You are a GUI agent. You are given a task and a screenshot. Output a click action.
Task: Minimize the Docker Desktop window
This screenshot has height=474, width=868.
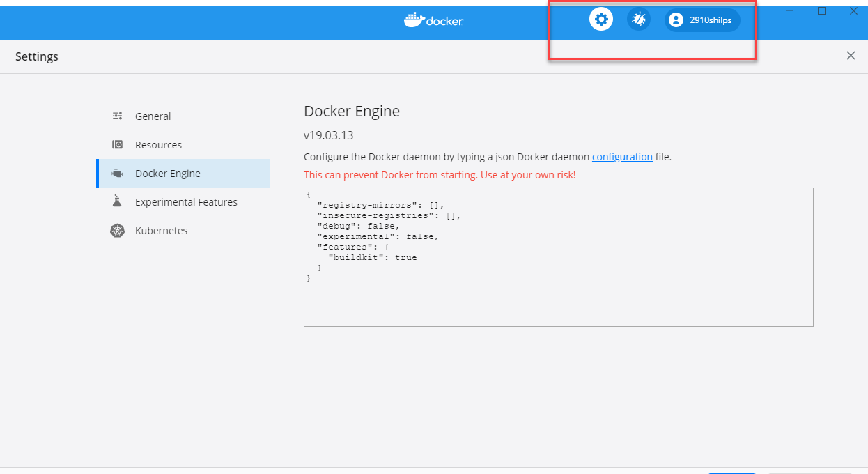tap(790, 10)
